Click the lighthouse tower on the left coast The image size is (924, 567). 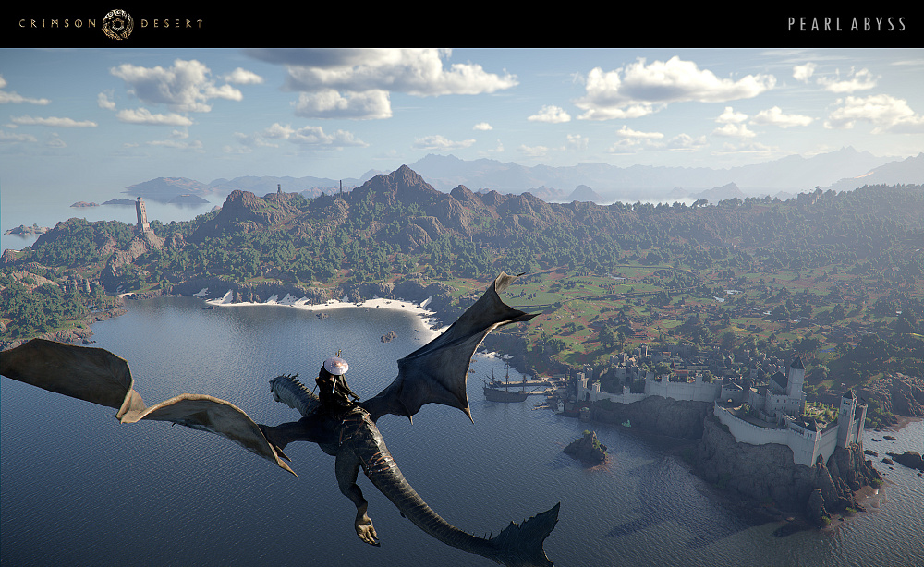(x=140, y=211)
